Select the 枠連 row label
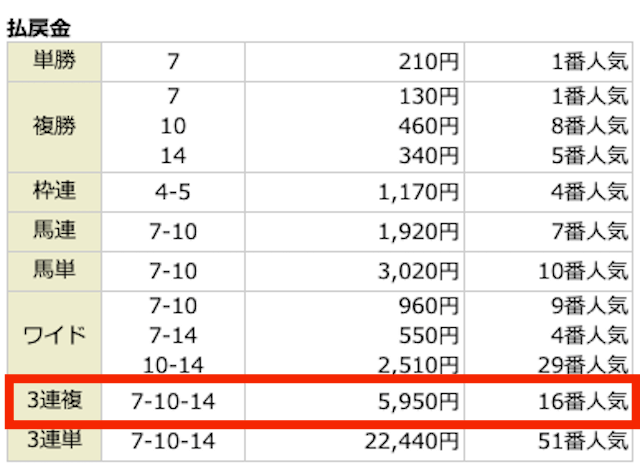Viewport: 640px width, 467px height. (x=54, y=192)
